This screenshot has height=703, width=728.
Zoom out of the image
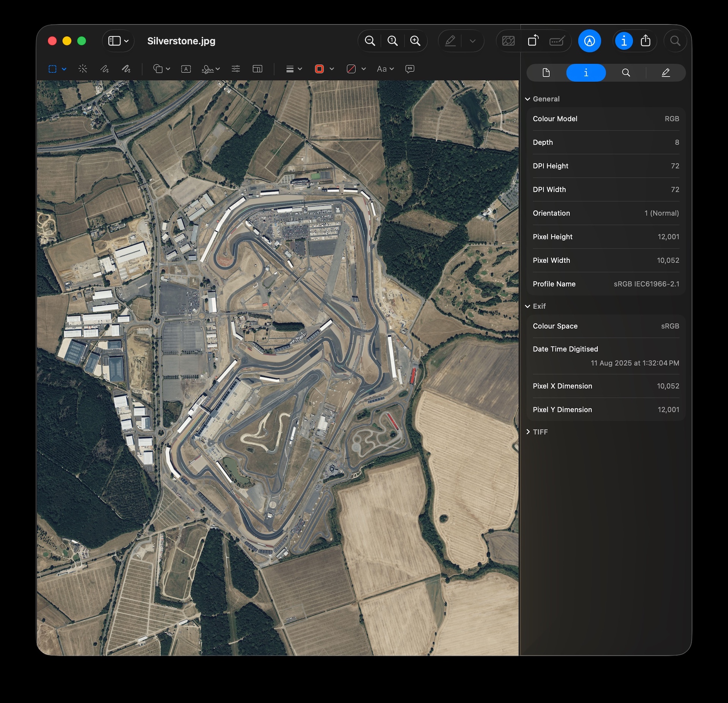click(370, 41)
